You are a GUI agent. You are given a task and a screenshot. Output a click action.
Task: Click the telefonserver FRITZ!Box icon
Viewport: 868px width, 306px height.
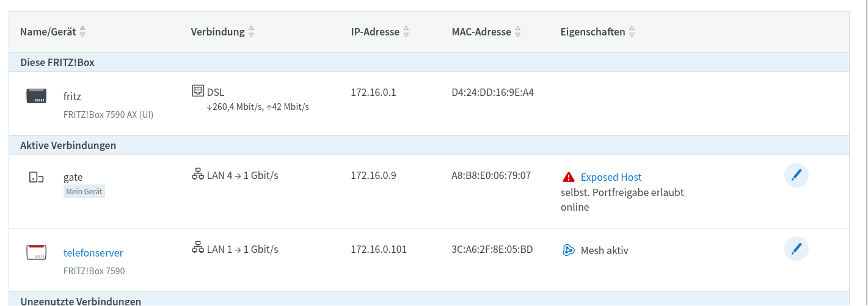pos(37,252)
